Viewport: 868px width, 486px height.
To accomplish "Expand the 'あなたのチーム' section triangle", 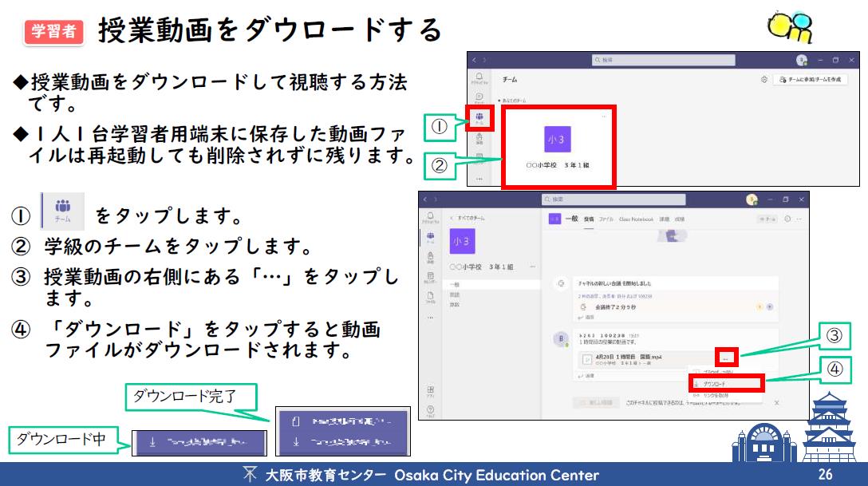I will point(499,101).
